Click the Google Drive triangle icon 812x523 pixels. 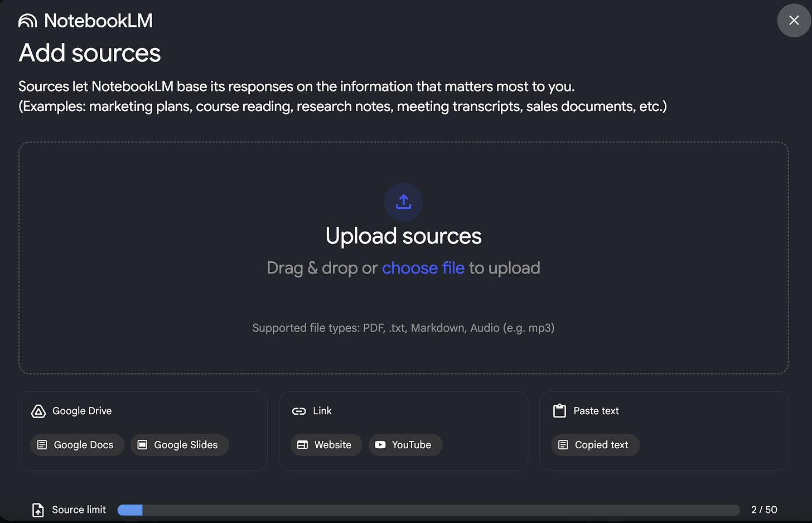38,411
